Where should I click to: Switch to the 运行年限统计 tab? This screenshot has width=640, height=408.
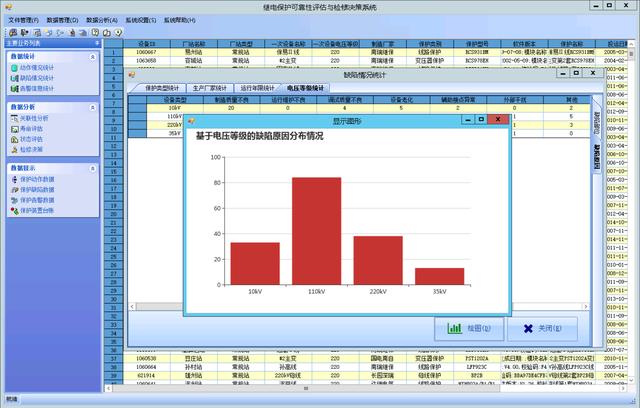[257, 88]
